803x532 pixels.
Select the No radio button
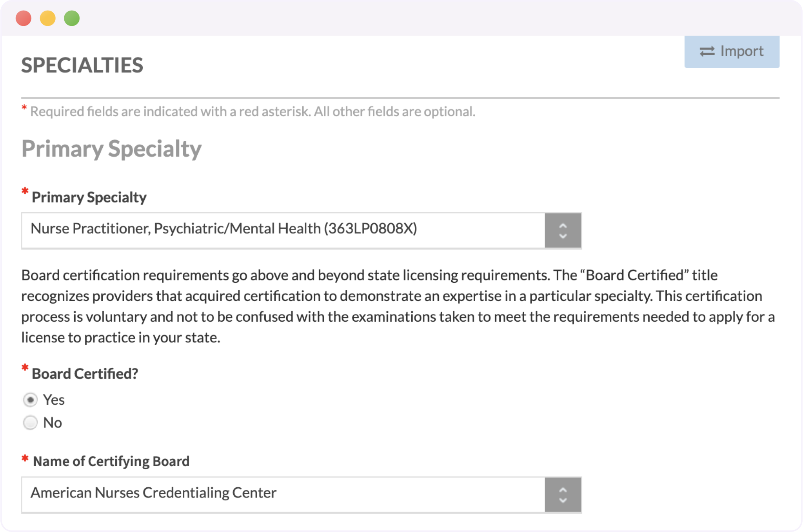click(30, 422)
